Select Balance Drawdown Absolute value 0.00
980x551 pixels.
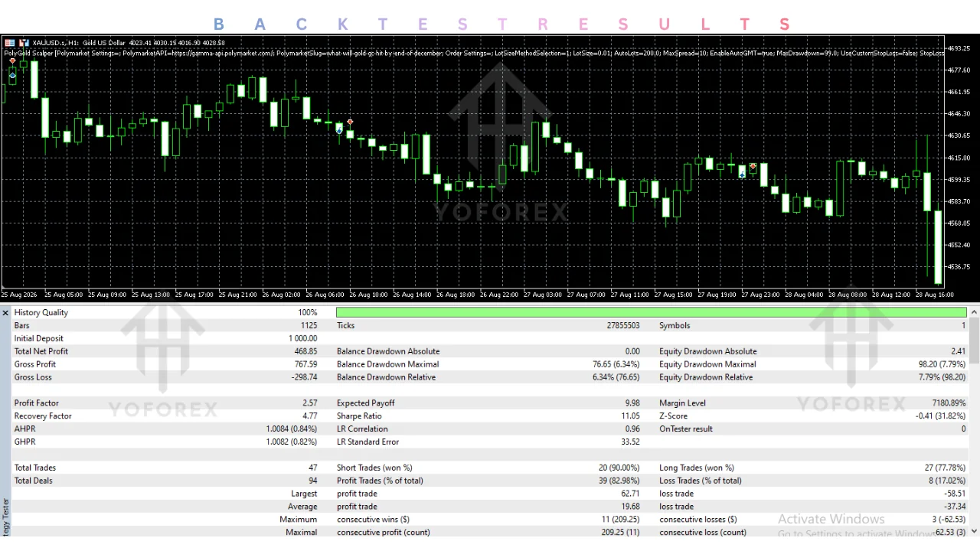click(632, 351)
